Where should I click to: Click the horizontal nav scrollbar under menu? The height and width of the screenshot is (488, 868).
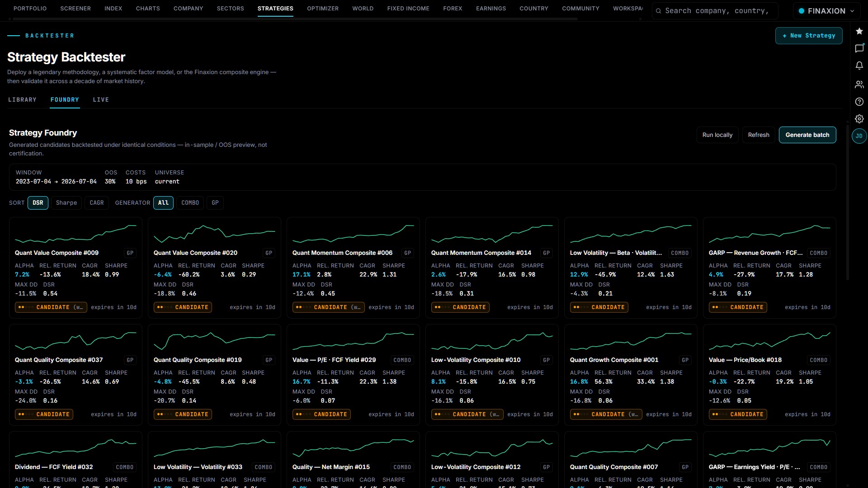coord(295,19)
